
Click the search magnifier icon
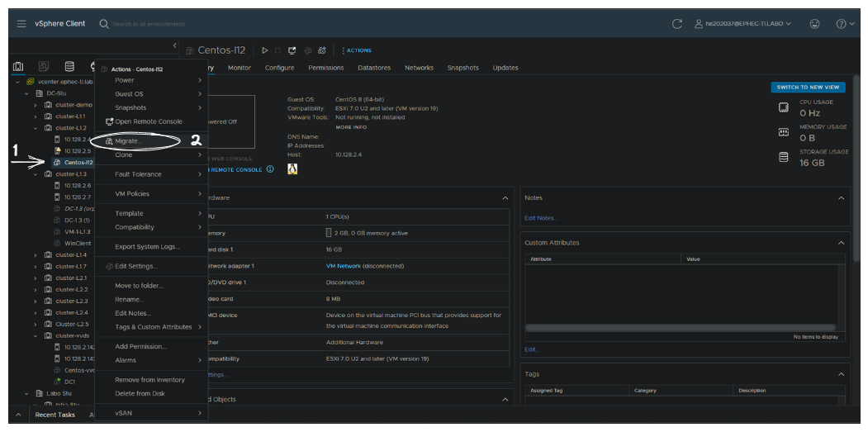pyautogui.click(x=103, y=24)
